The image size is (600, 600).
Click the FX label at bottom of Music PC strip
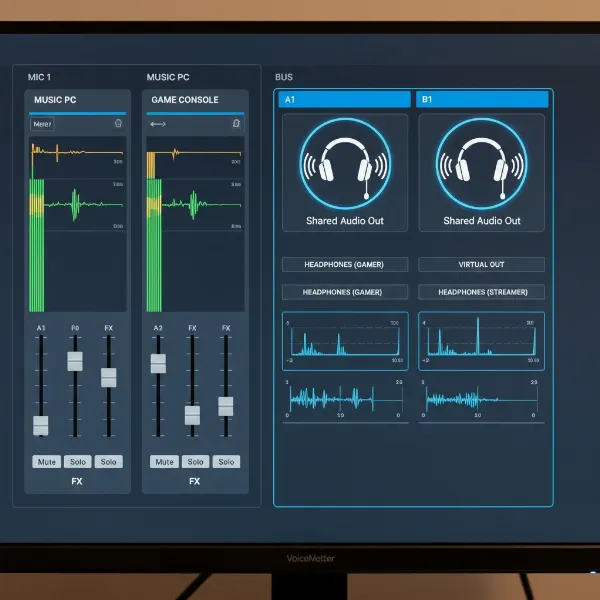point(77,481)
